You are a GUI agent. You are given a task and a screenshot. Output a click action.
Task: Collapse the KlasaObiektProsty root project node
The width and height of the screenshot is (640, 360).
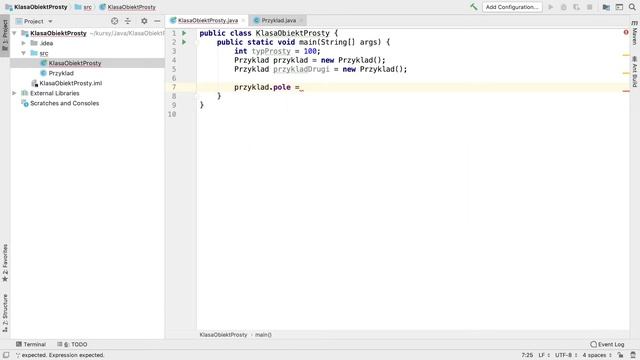click(14, 33)
